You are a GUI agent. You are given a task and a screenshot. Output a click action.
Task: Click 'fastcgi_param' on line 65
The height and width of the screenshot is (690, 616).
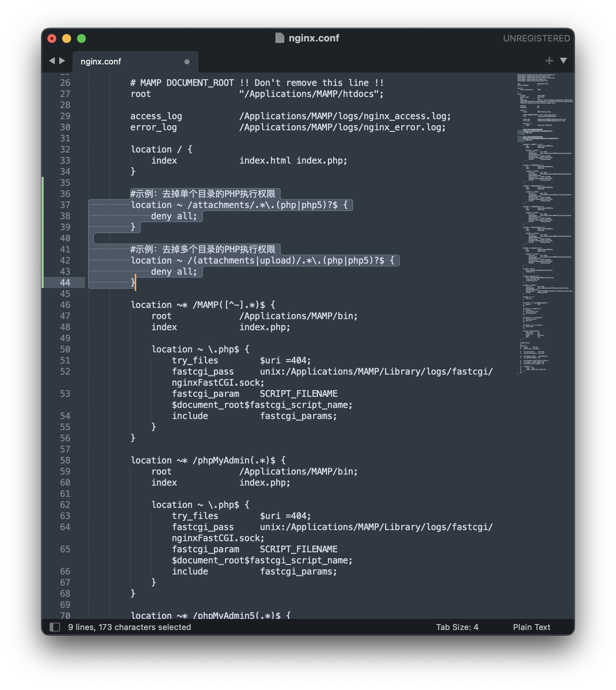pyautogui.click(x=205, y=549)
